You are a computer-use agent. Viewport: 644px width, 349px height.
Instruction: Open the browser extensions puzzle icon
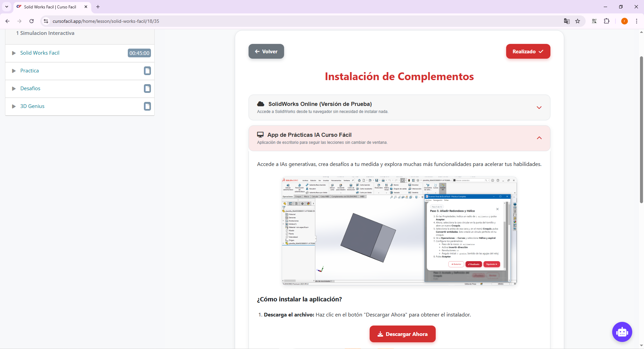(606, 21)
